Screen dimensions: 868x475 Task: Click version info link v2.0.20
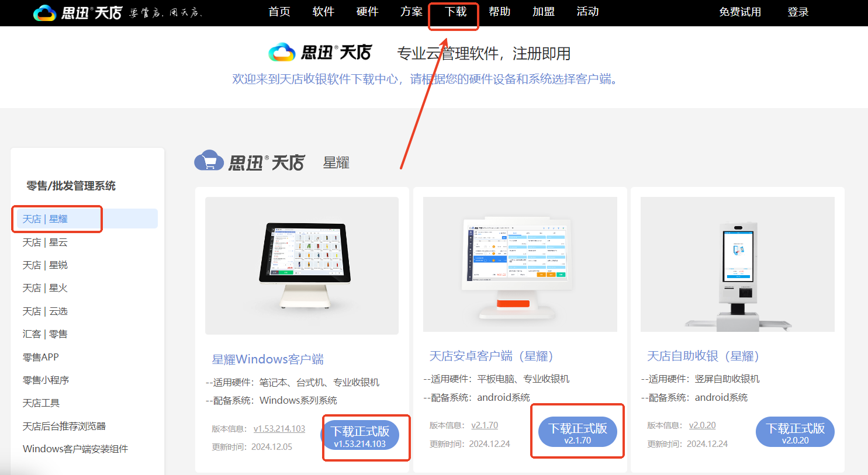tap(703, 425)
